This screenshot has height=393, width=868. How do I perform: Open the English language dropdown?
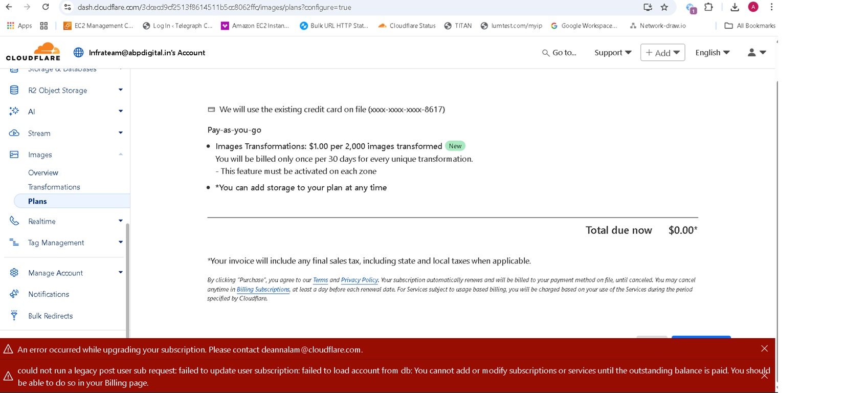point(713,53)
